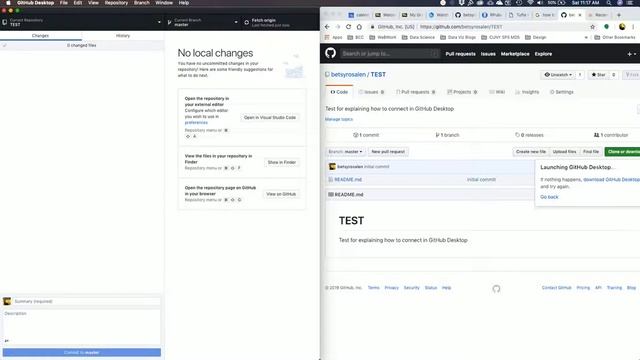The image size is (640, 360).
Task: Open the File menu in macOS menu bar
Action: 64,3
